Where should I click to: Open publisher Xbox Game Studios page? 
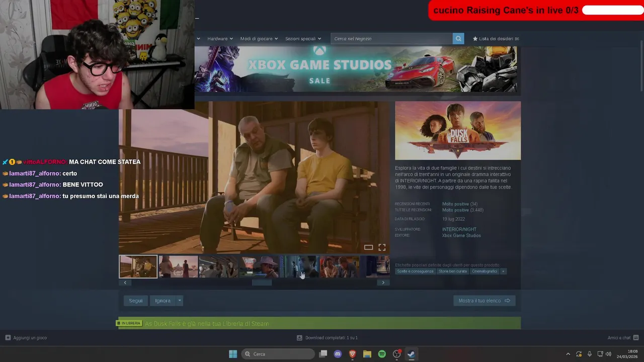point(461,235)
